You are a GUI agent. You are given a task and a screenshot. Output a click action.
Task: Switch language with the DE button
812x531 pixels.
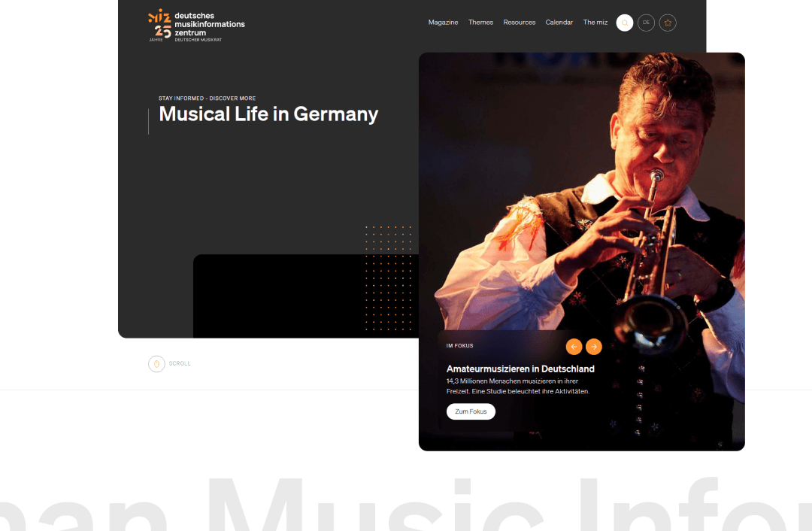[x=646, y=23]
